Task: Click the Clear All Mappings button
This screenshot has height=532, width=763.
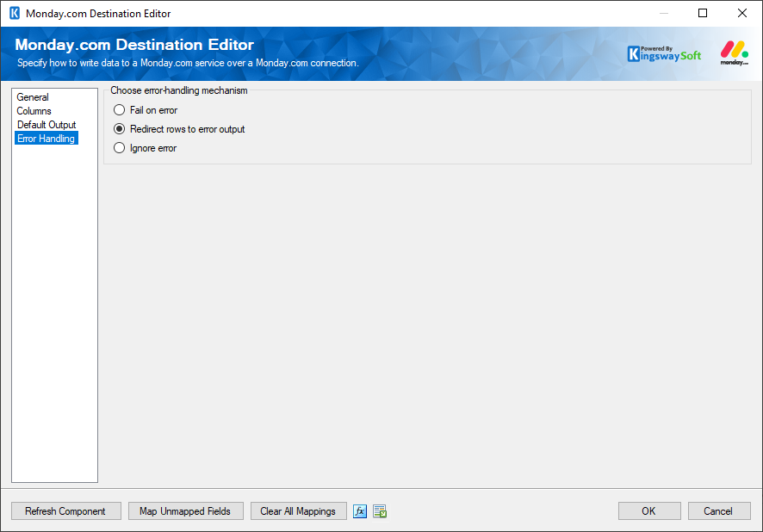Action: [298, 511]
